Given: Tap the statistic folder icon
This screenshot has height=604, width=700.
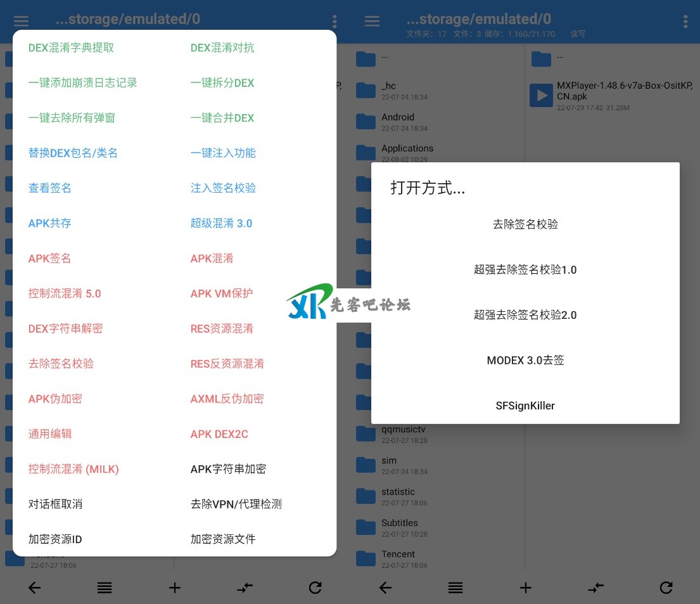Looking at the screenshot, I should coord(366,496).
